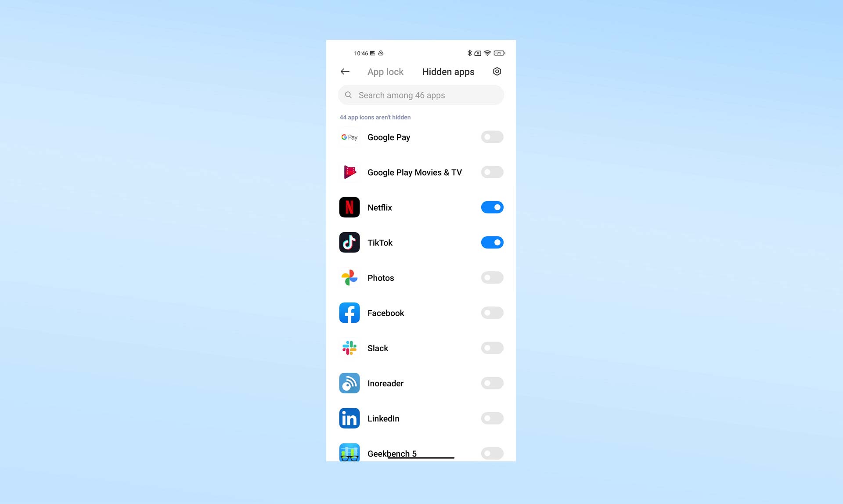Click the Google Pay app icon
The image size is (843, 504).
[x=349, y=137]
